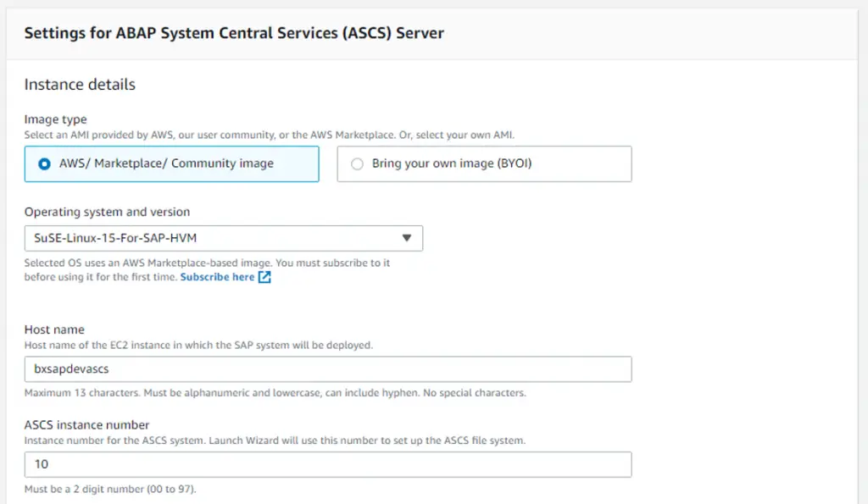
Task: Click the Select an AMI provided by AWS description
Action: tap(269, 135)
